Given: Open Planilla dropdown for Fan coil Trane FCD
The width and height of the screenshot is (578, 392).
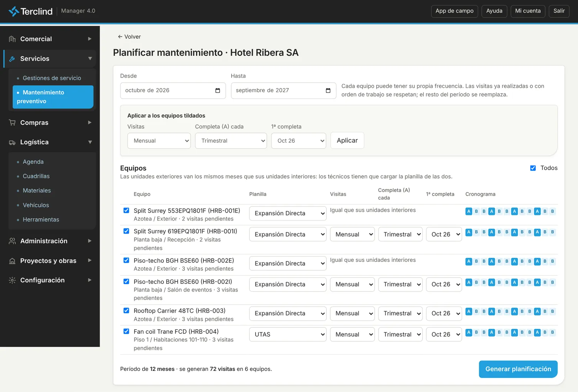Looking at the screenshot, I should [288, 334].
